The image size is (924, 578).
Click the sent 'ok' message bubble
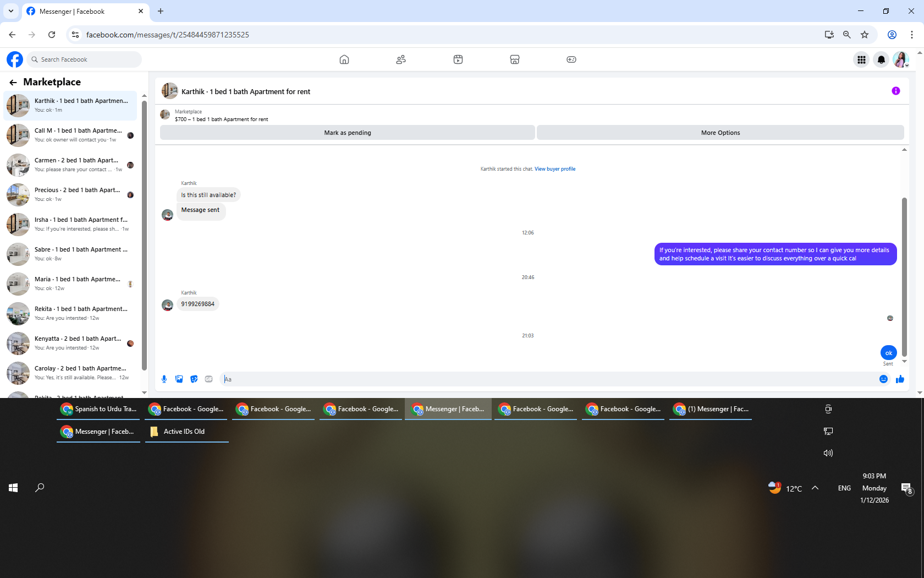pyautogui.click(x=889, y=353)
